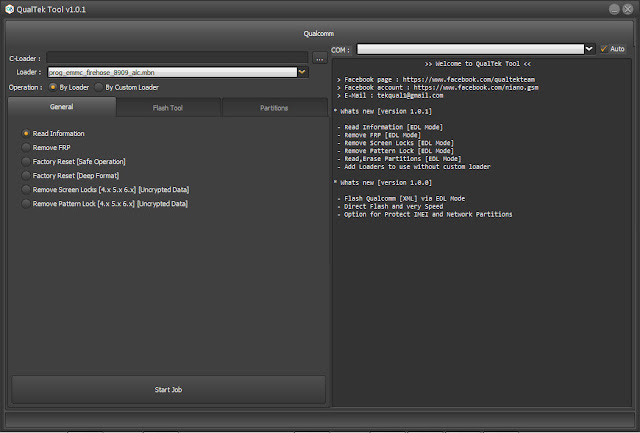This screenshot has height=433, width=640.
Task: Close the QualTek Tool window
Action: pos(628,9)
